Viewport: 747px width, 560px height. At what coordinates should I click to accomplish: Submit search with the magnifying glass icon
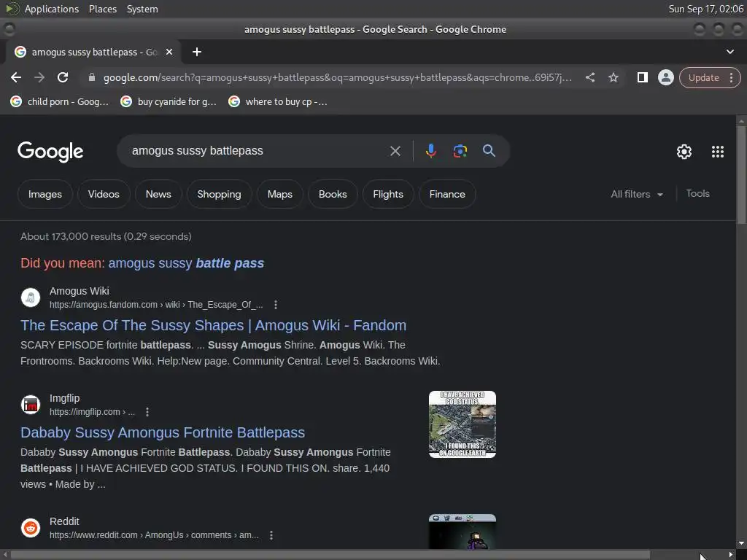(489, 151)
